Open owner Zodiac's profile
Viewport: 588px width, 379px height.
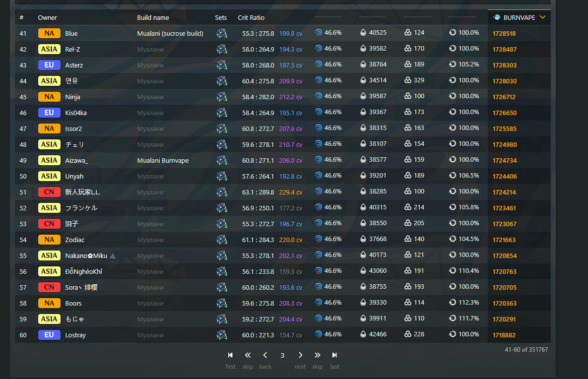[x=74, y=240]
